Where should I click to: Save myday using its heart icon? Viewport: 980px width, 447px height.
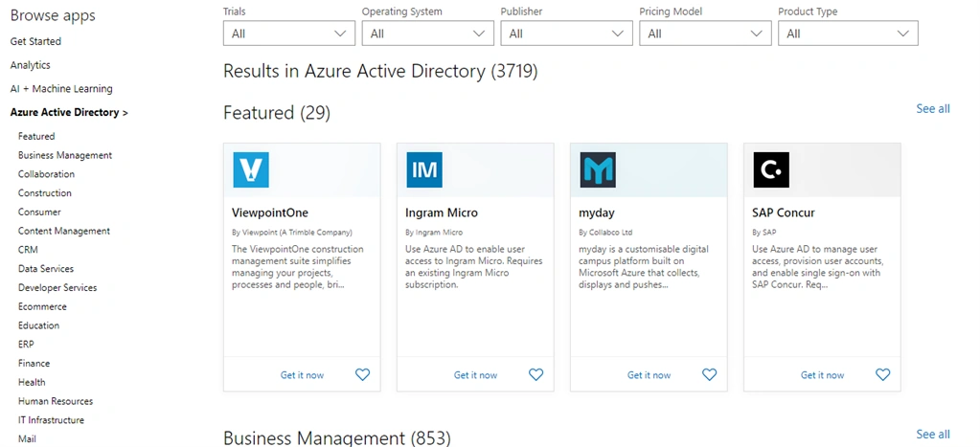pos(710,374)
